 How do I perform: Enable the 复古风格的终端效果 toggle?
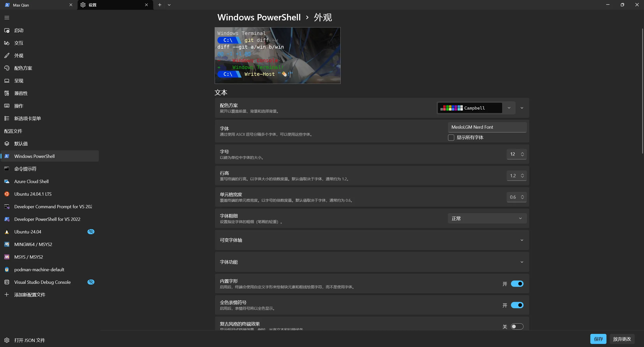(x=517, y=327)
